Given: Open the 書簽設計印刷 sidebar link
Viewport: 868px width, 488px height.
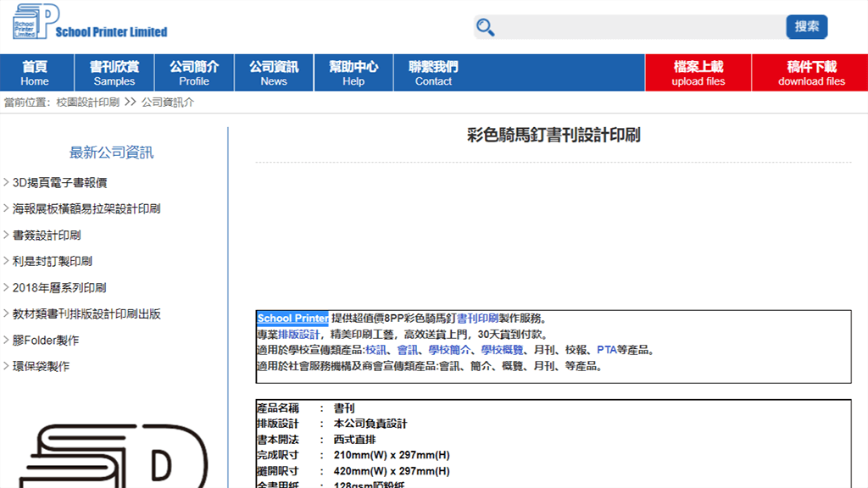Looking at the screenshot, I should click(x=47, y=235).
